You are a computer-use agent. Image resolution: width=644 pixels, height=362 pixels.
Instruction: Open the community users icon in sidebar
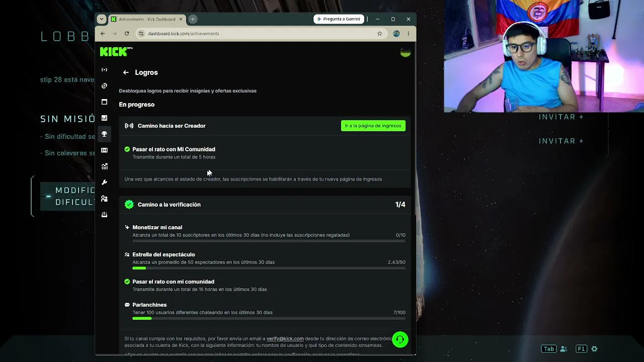pyautogui.click(x=104, y=198)
